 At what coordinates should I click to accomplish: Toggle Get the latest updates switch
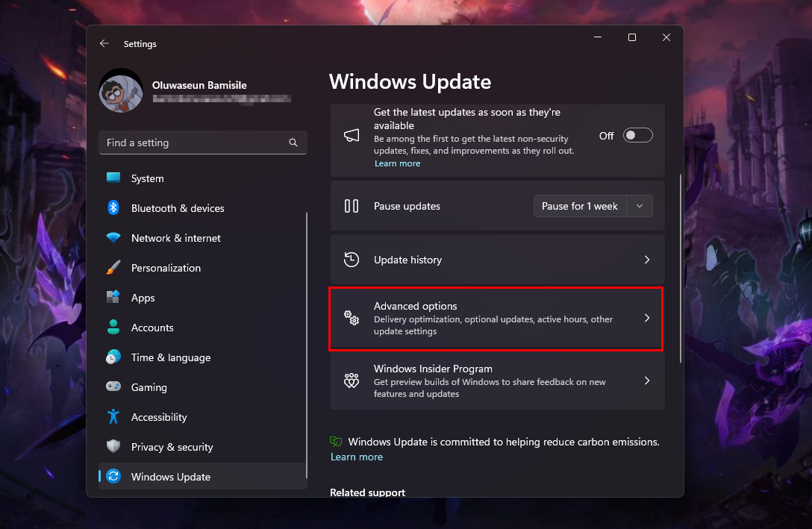click(x=637, y=135)
